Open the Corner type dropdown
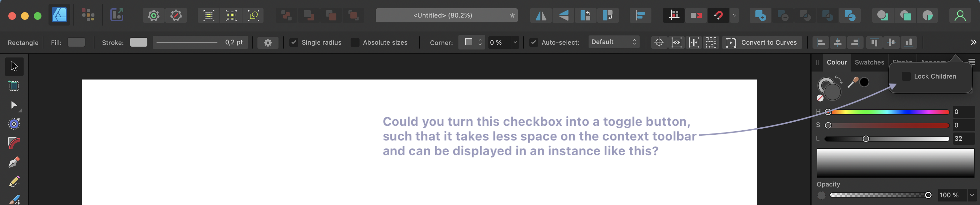 click(472, 42)
